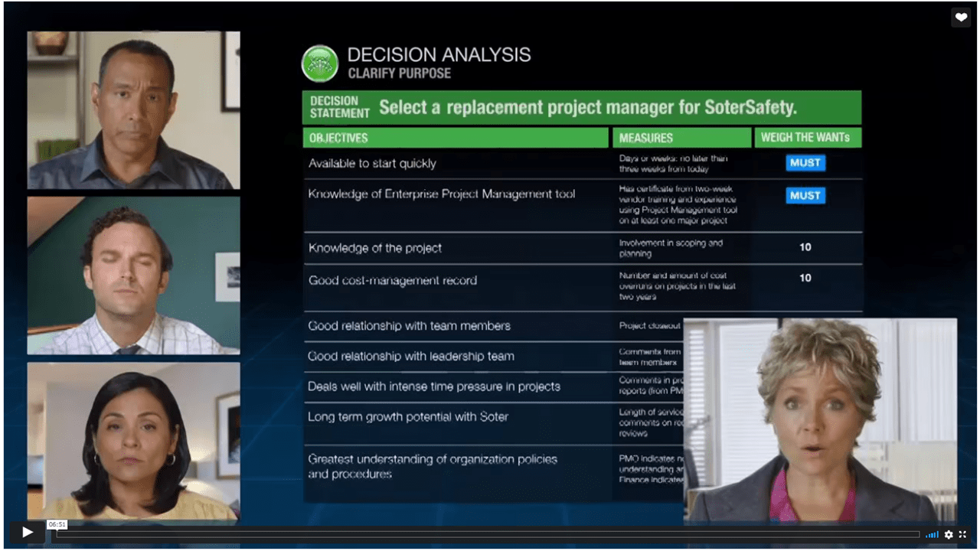Click "Greatest understanding of organization policies" objective
Viewport: 980px width, 551px height.
point(433,466)
